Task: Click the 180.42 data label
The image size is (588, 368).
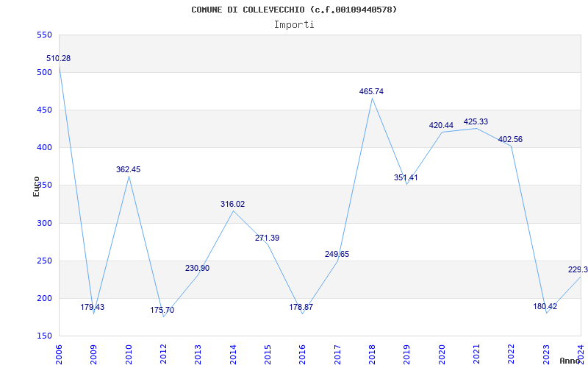Action: click(545, 306)
